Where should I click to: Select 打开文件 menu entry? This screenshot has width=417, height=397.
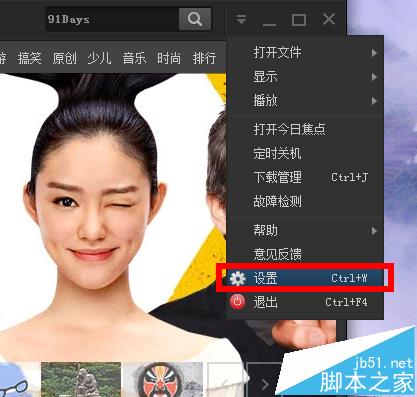point(305,53)
